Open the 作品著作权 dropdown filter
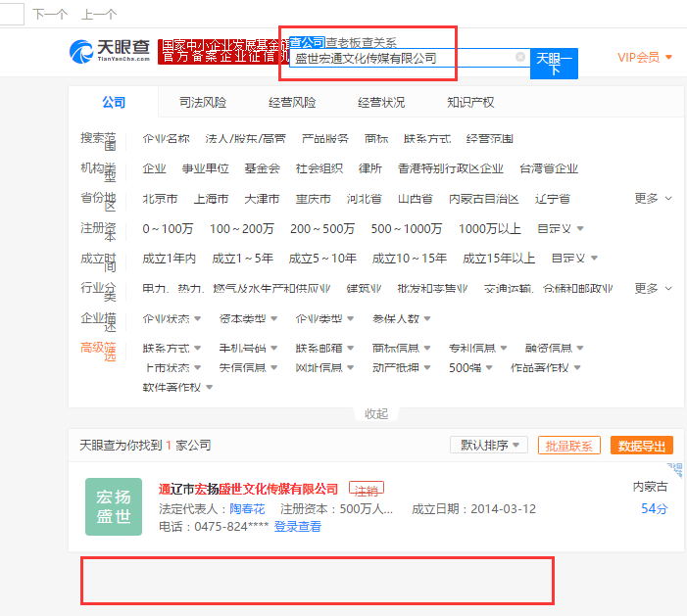 [546, 368]
